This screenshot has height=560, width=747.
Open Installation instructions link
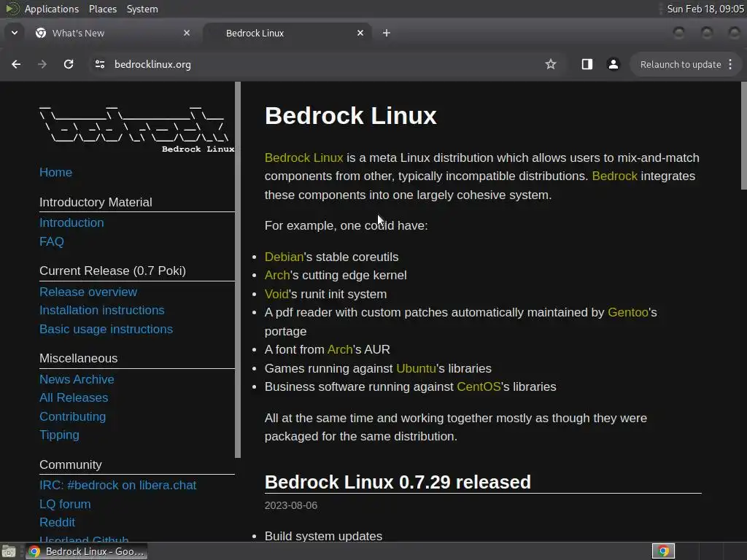[102, 311]
